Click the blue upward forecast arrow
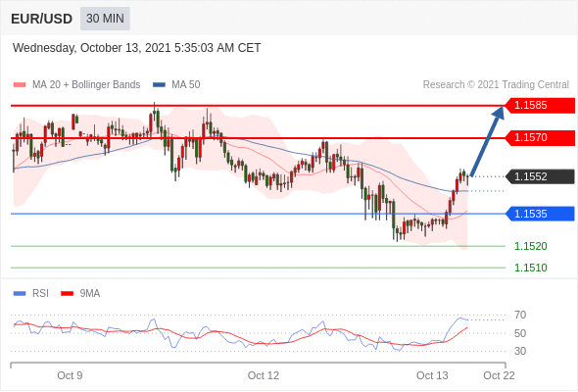Viewport: 578px width, 392px height. [487, 141]
